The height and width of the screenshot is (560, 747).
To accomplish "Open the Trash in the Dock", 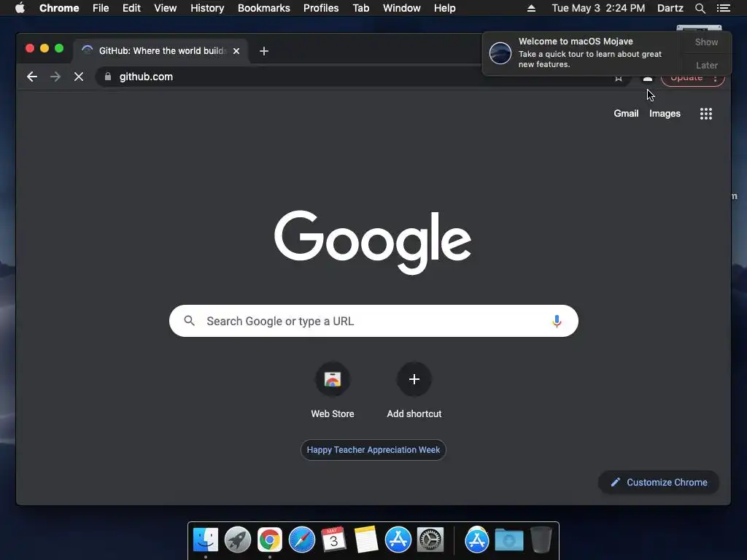I will 541,540.
